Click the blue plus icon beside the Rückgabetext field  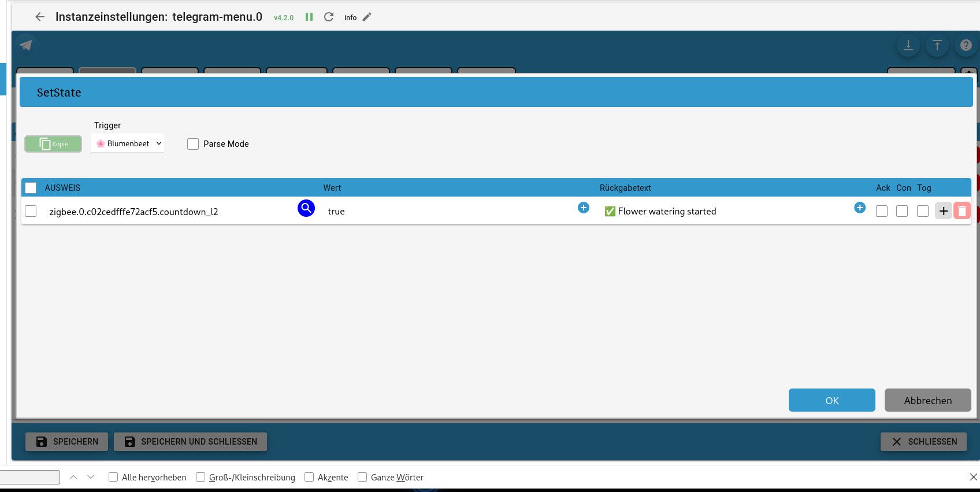(860, 208)
